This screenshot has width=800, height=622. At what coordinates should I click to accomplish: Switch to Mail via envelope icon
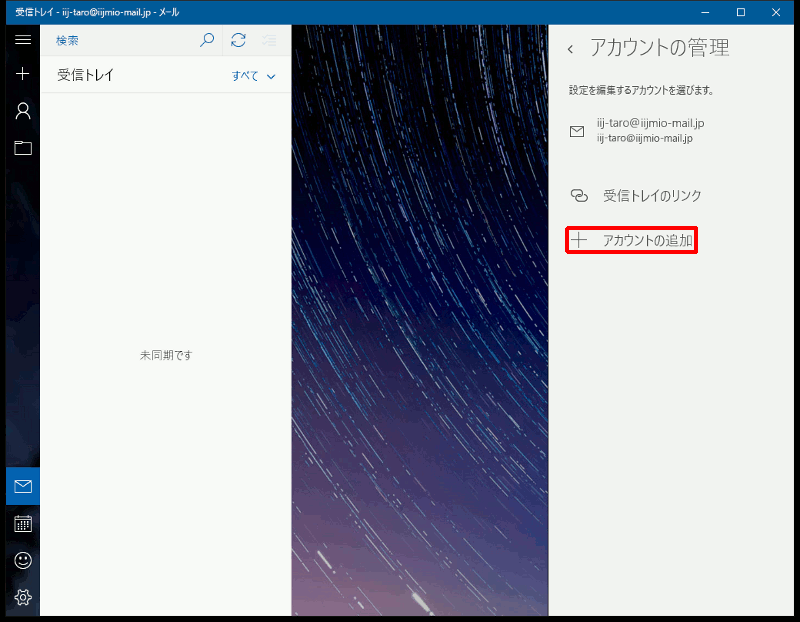[x=23, y=486]
